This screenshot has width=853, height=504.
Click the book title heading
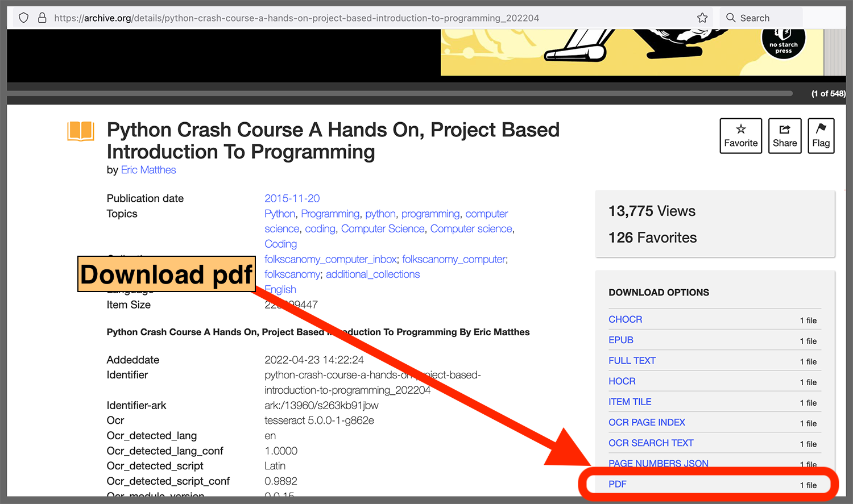coord(333,140)
